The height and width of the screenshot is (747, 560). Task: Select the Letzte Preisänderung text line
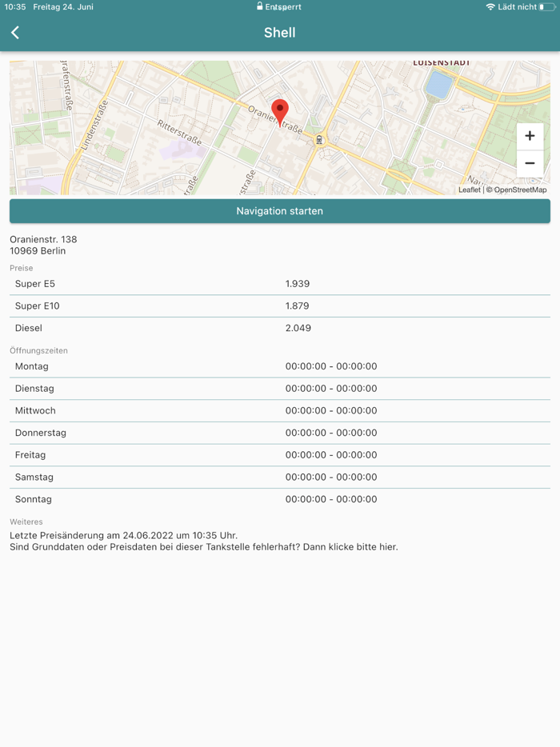point(123,536)
